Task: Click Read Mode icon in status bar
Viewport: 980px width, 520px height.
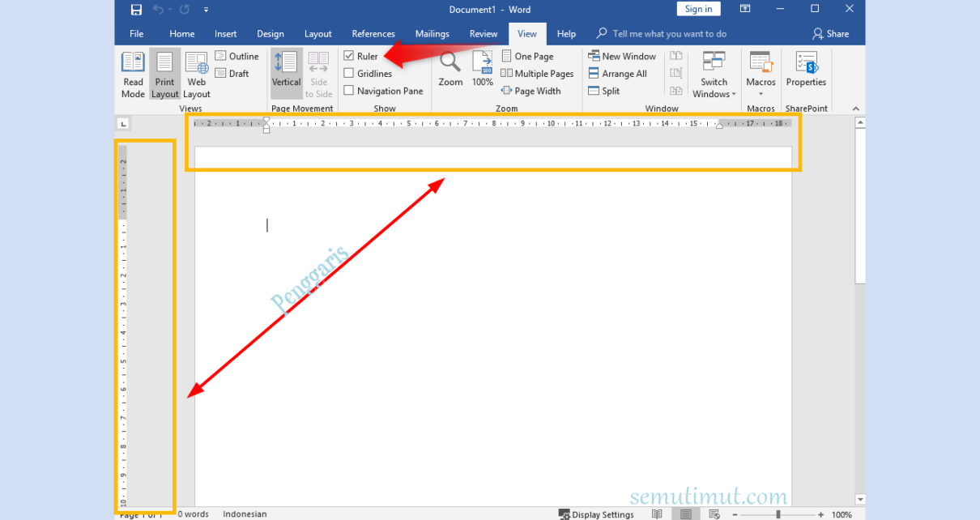Action: click(657, 514)
